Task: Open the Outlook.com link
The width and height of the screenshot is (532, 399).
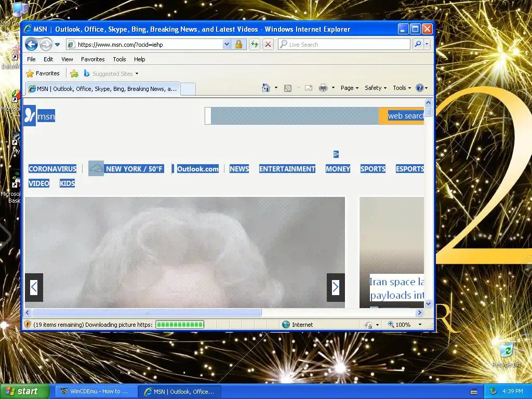Action: pos(198,169)
